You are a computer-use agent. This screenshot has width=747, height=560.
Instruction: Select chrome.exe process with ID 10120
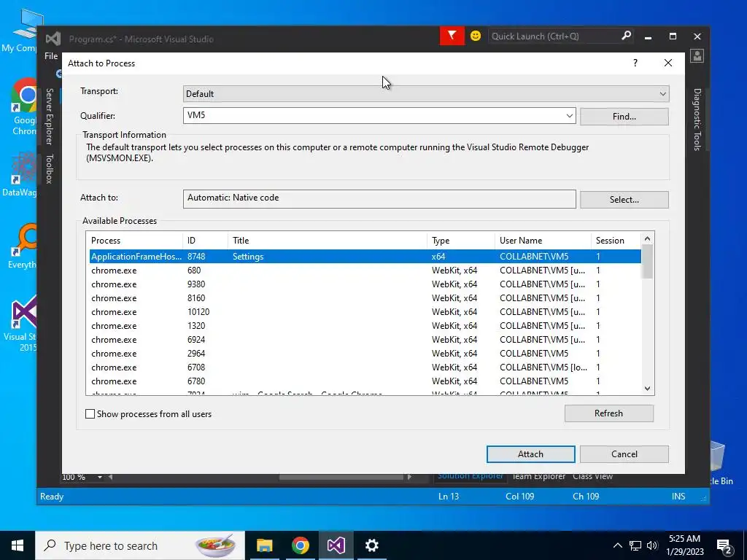pos(365,311)
